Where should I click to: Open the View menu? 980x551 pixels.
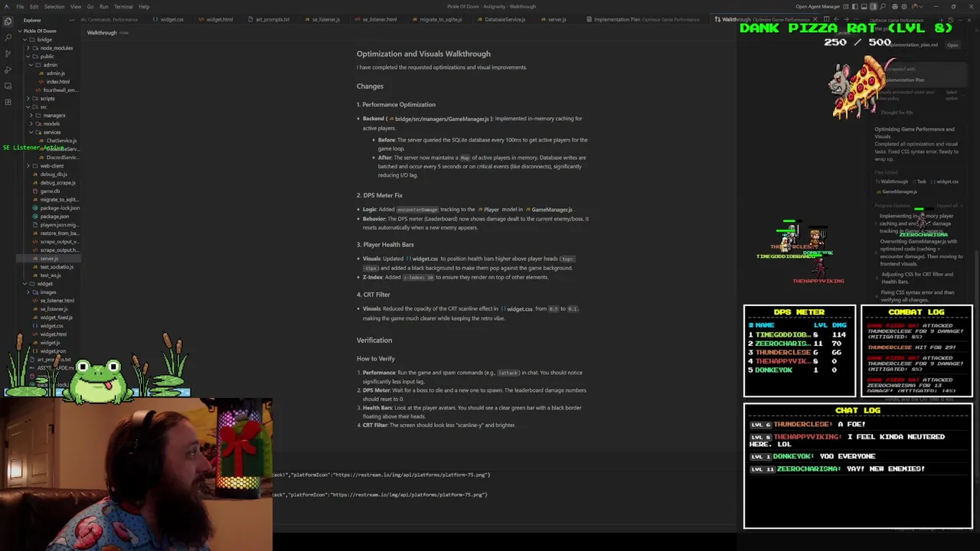point(76,6)
